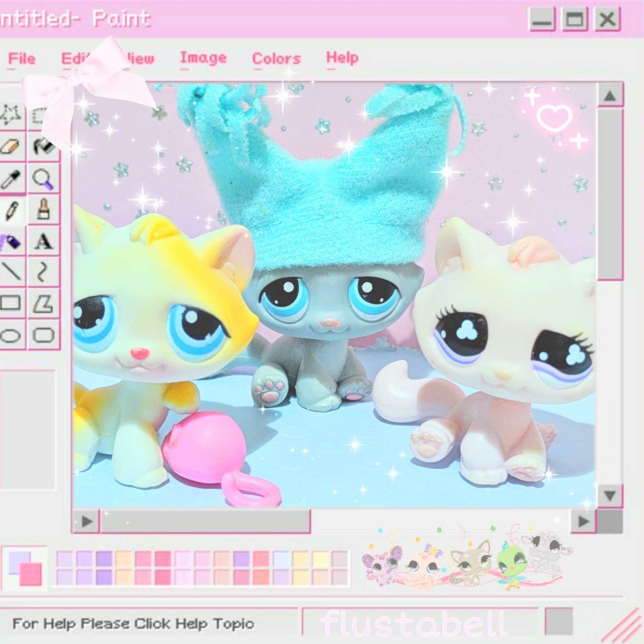The image size is (644, 644).
Task: Click the horizontal scrollbar thumb
Action: pyautogui.click(x=206, y=522)
